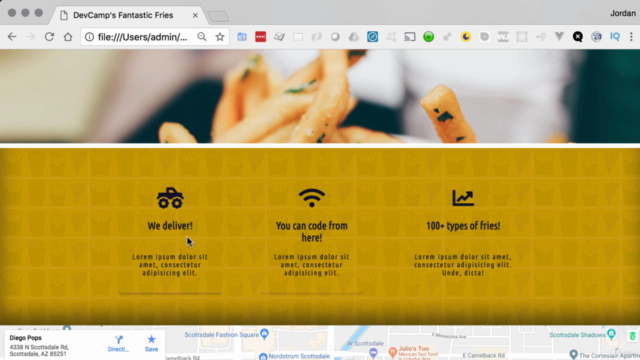The height and width of the screenshot is (360, 640).
Task: Click the Jordan profile button
Action: (623, 13)
